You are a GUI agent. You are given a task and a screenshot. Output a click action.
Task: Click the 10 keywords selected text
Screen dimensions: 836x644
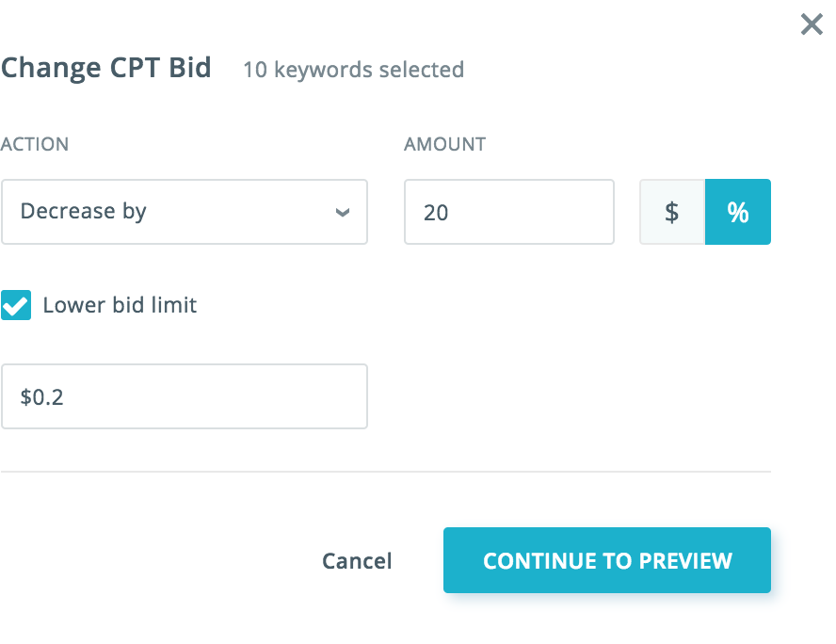click(353, 70)
